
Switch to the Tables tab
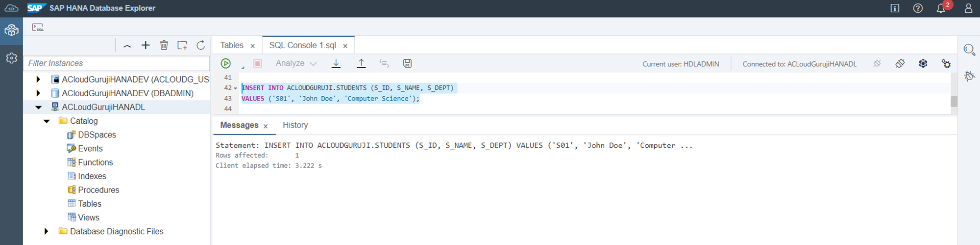point(232,45)
